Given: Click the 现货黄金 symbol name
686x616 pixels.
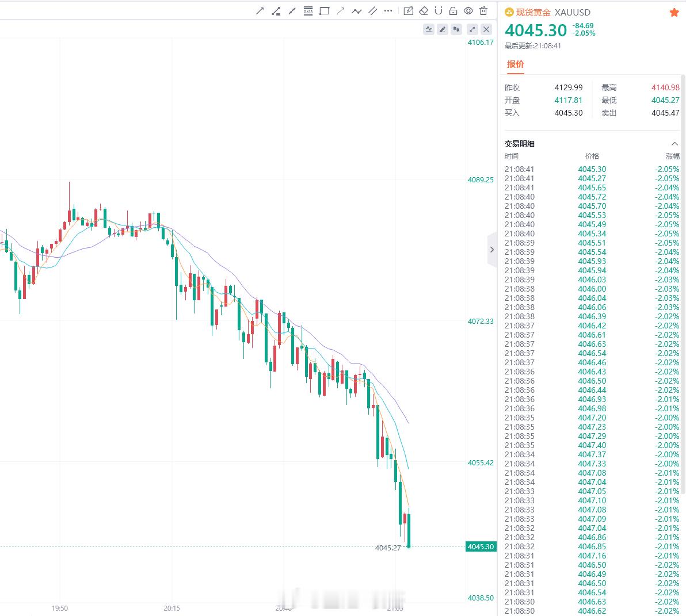Looking at the screenshot, I should coord(533,12).
